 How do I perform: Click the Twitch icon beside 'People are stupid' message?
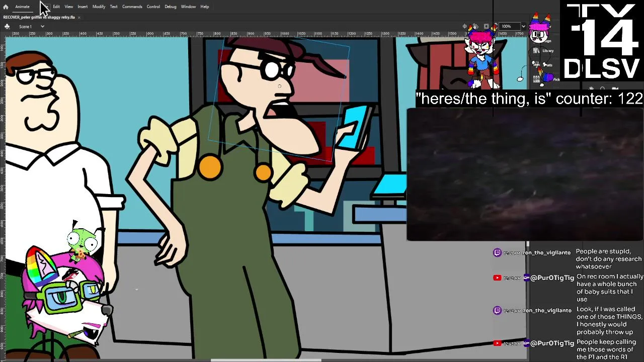[x=497, y=252]
